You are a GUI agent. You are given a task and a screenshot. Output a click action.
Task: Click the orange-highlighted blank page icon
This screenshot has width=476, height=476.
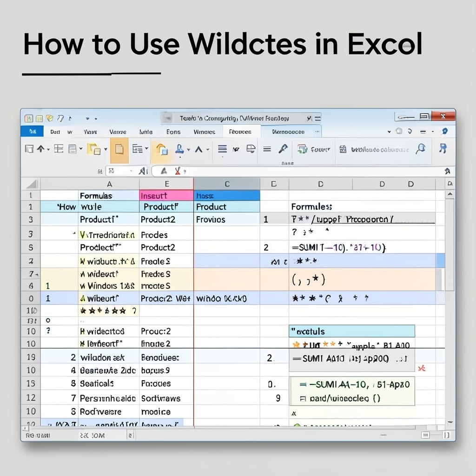coord(119,150)
